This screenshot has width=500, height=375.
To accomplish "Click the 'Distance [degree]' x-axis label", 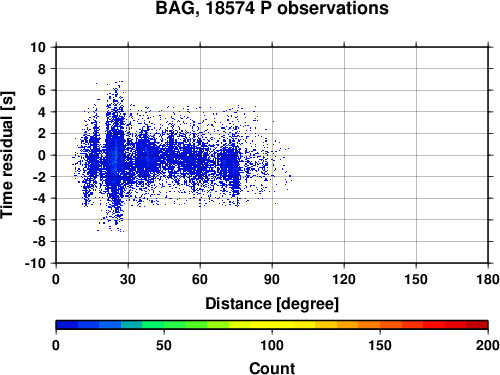I will coord(272,304).
